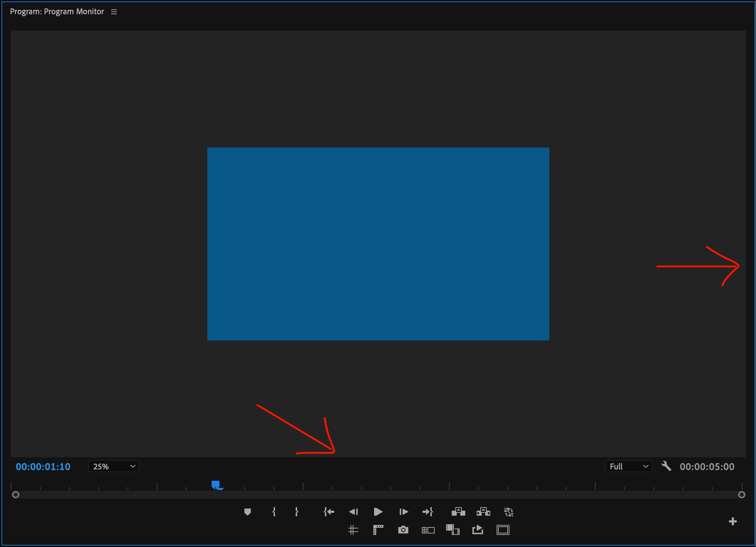Open the 25% zoom level dropdown
Image resolution: width=756 pixels, height=547 pixels.
[114, 466]
